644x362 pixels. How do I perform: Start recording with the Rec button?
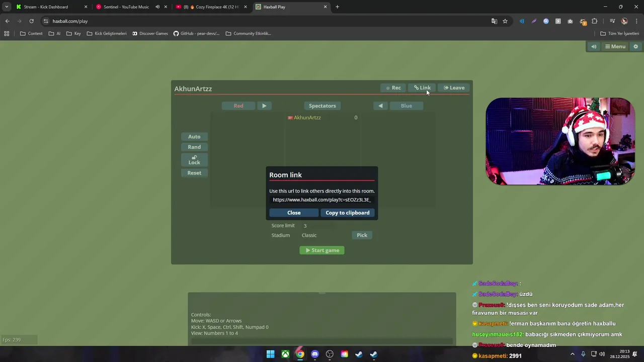(393, 87)
